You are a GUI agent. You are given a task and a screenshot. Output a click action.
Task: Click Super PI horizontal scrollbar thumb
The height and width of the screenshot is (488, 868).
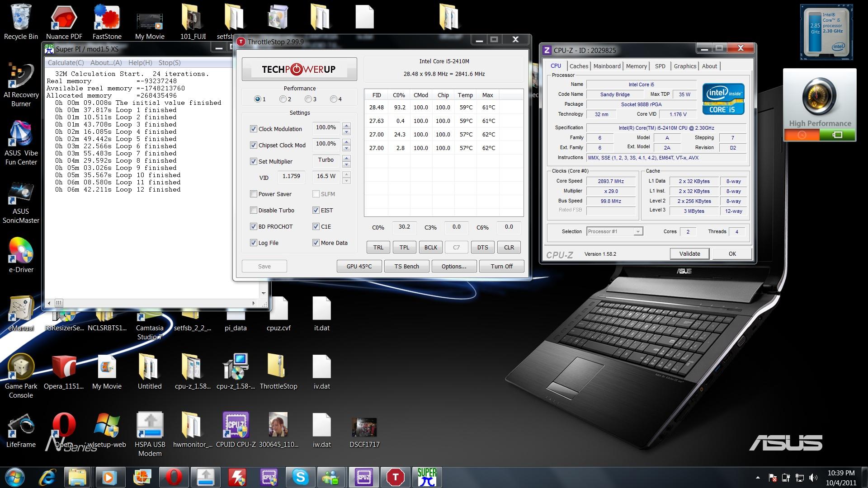tap(59, 303)
